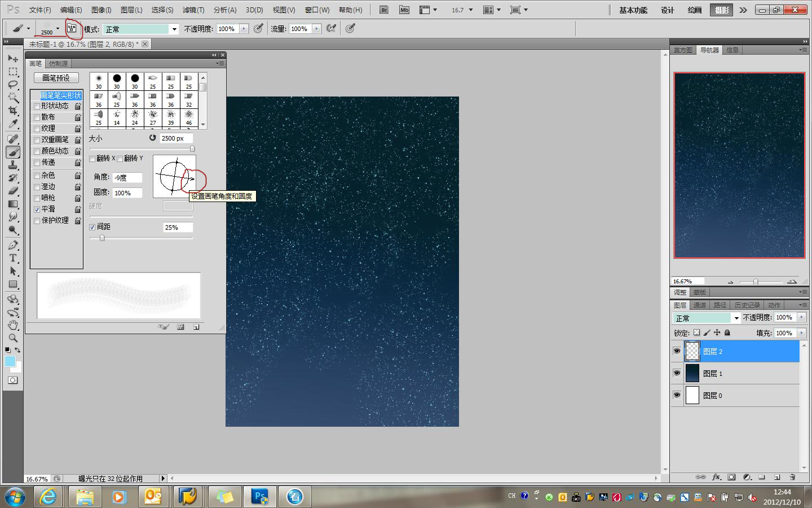Select the 图层 0 layer thumbnail

click(x=692, y=395)
